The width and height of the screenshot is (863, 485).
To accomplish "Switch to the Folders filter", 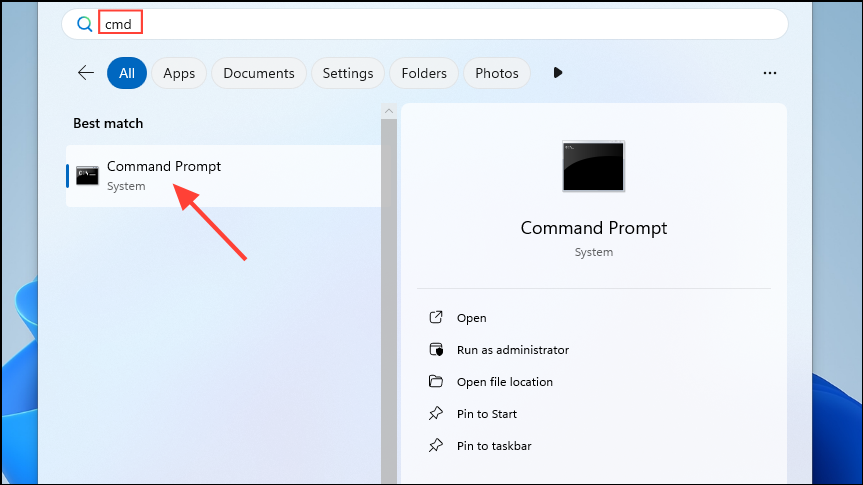I will click(x=424, y=73).
